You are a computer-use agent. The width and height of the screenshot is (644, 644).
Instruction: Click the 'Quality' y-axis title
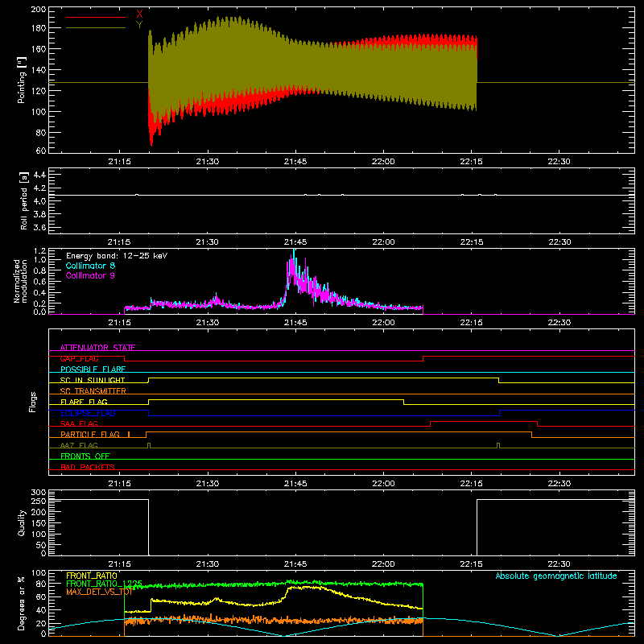(x=22, y=522)
